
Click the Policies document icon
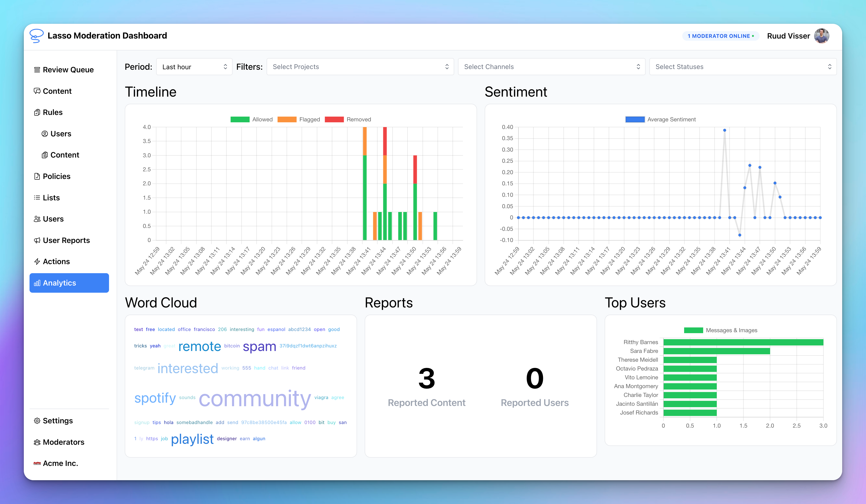pos(37,176)
